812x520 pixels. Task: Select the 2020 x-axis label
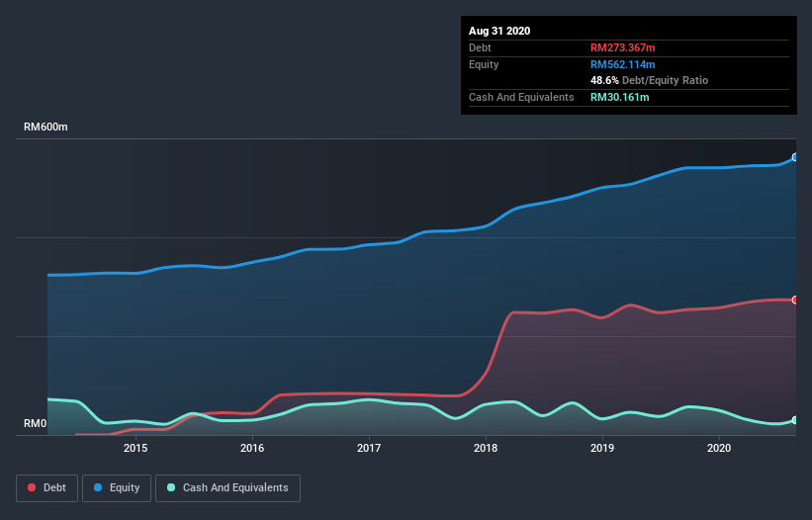(719, 448)
